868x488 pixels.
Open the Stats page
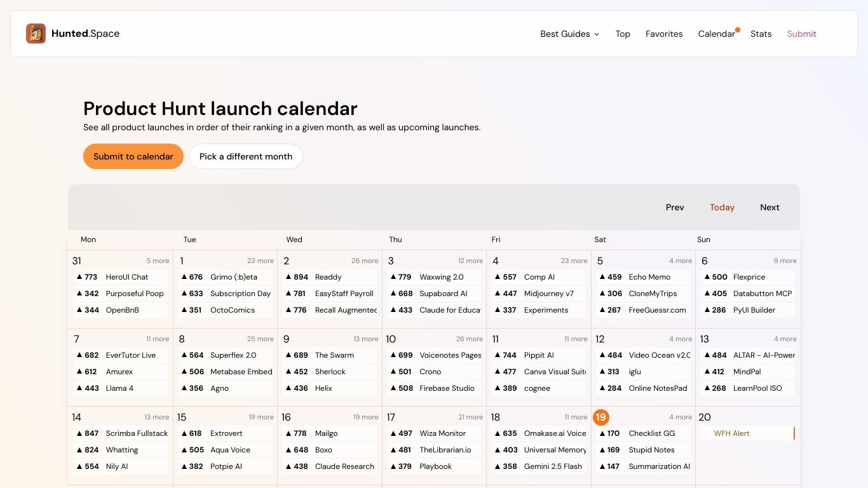click(761, 34)
